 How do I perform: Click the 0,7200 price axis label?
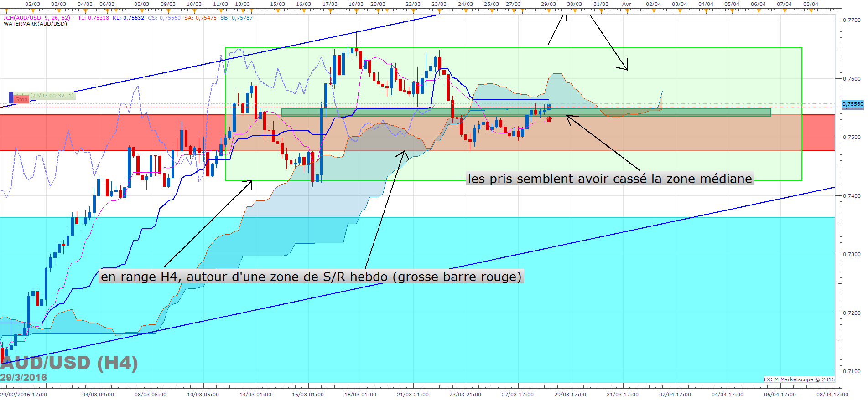852,313
